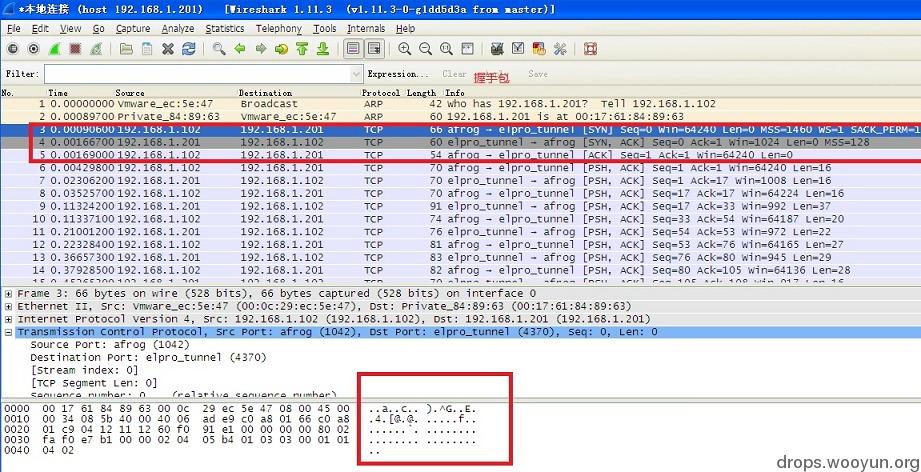The height and width of the screenshot is (472, 921).
Task: Sort packets by Protocol column header
Action: pyautogui.click(x=381, y=93)
